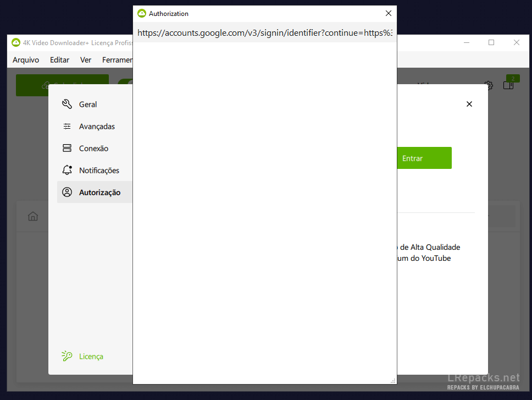
Task: Click the Authorization window cloud app icon
Action: pyautogui.click(x=142, y=14)
